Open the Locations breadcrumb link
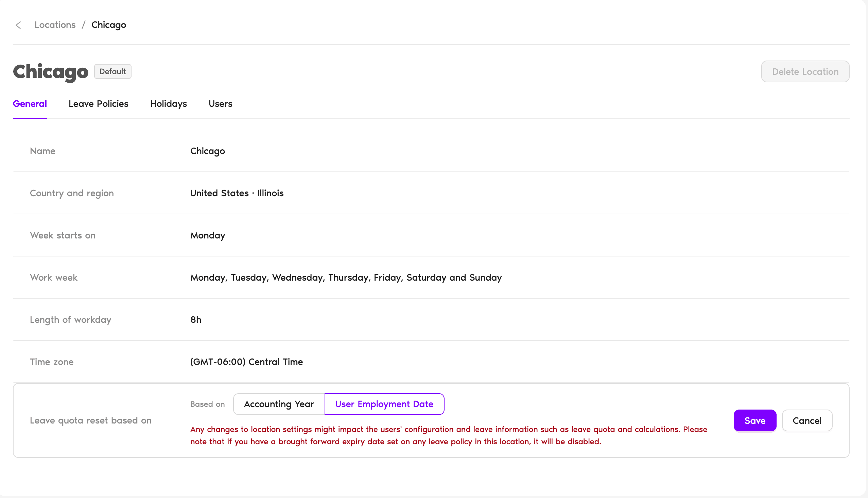Viewport: 868px width, 498px height. click(55, 25)
